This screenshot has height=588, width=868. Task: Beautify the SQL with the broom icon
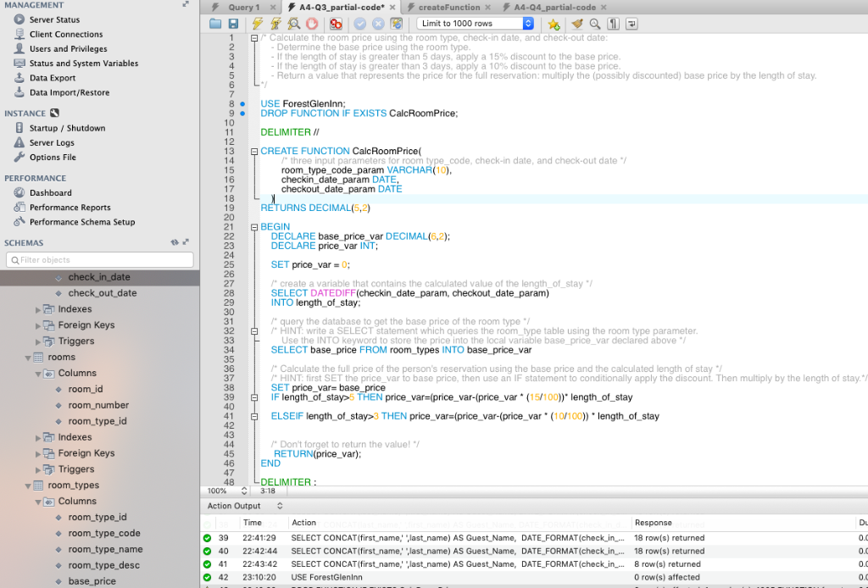(x=578, y=24)
